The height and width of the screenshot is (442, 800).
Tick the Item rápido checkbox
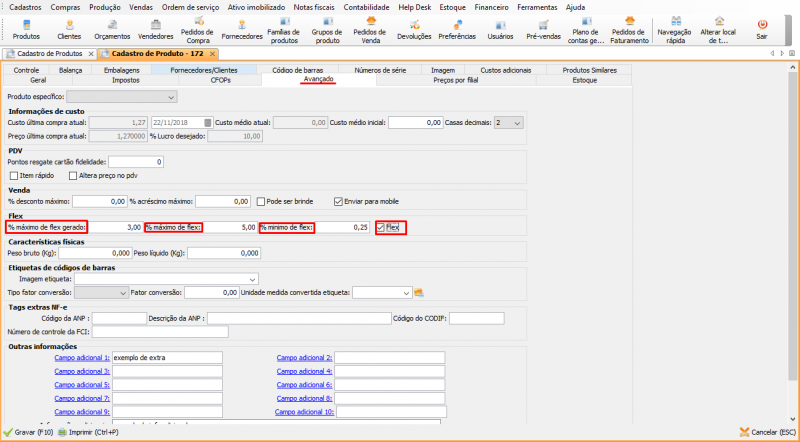pos(13,175)
